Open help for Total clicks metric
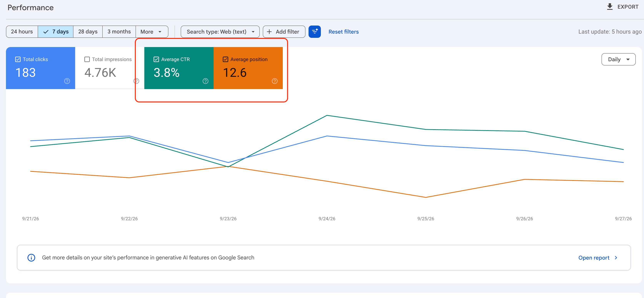The width and height of the screenshot is (644, 298). [67, 81]
